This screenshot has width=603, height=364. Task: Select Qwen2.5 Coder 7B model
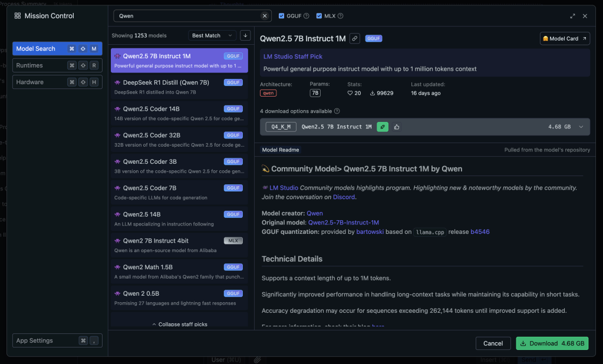point(179,193)
